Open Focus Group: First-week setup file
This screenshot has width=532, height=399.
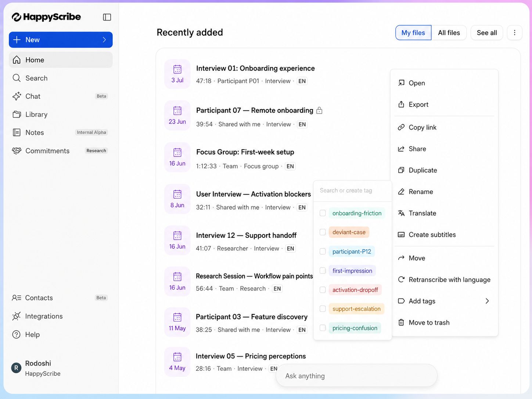coord(245,152)
